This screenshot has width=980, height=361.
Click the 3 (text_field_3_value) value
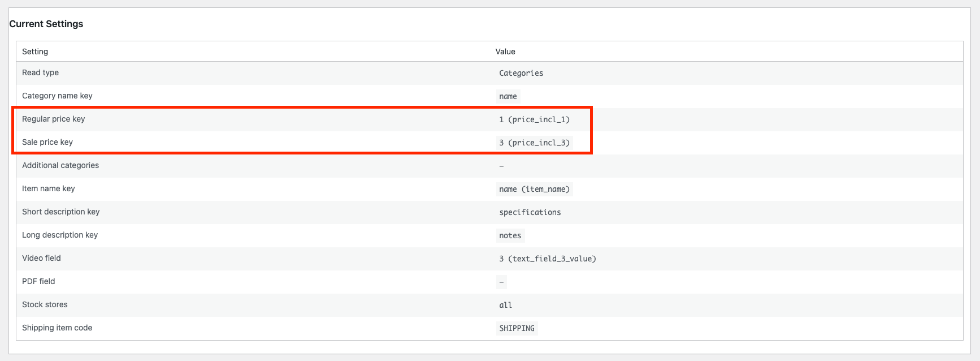pos(547,259)
